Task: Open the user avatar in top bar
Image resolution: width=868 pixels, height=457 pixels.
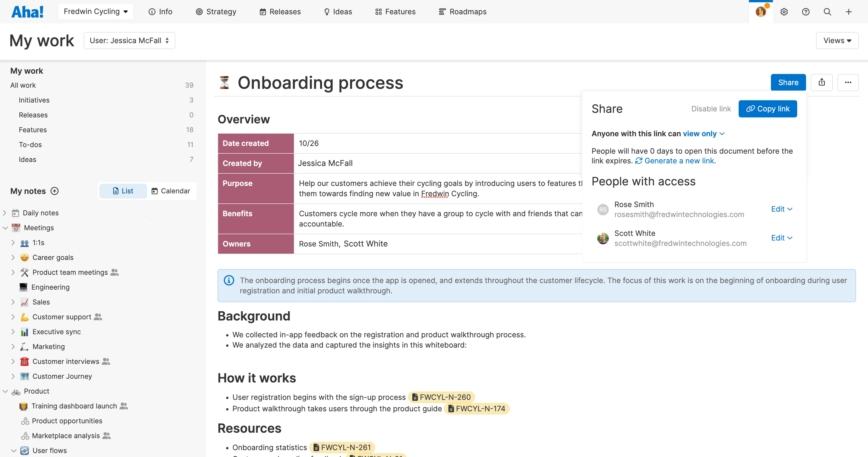Action: click(x=761, y=12)
